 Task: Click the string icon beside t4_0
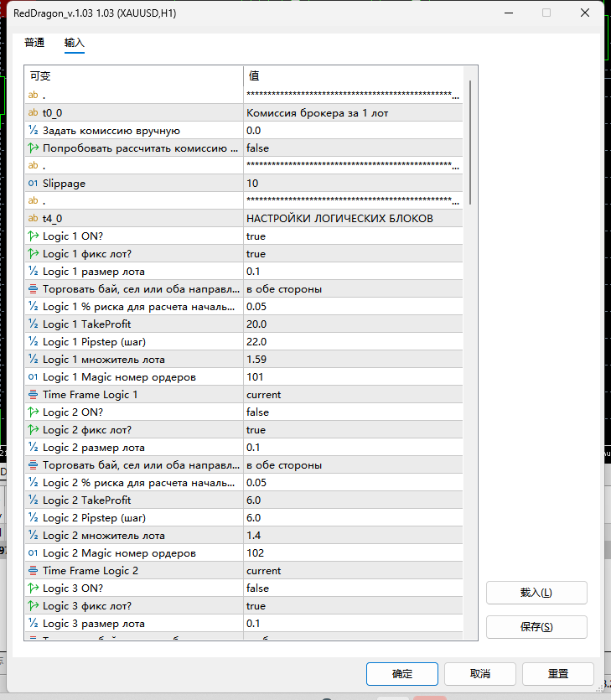click(x=33, y=218)
